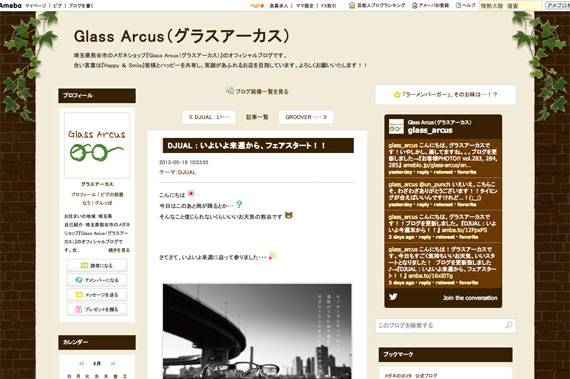The image size is (570, 379).
Task: Click the Ameba registration face icon
Action: tap(415, 5)
